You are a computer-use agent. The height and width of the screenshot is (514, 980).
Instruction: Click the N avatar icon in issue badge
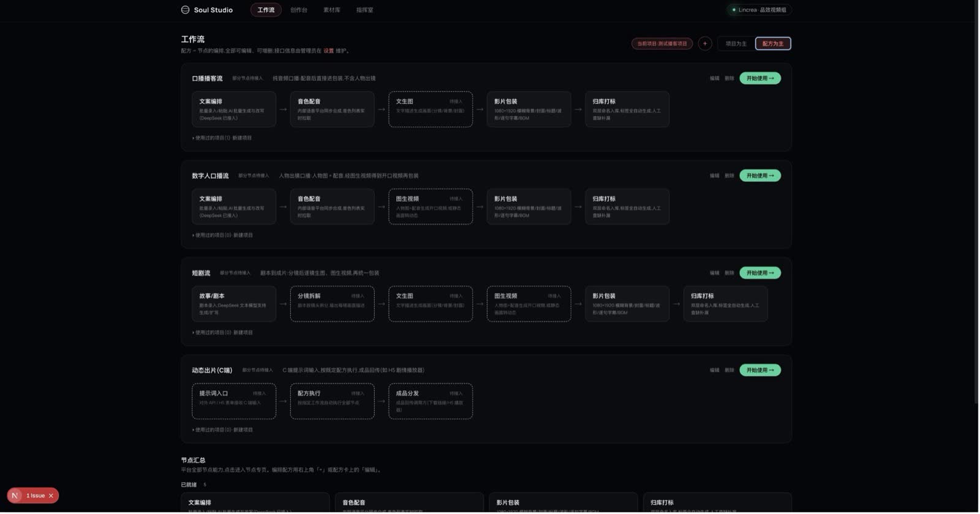[15, 496]
